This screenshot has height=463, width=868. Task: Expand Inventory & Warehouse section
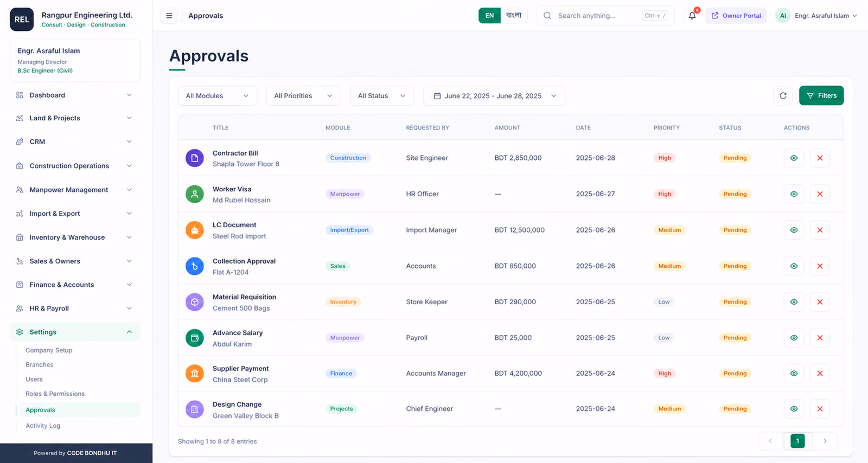[x=75, y=237]
